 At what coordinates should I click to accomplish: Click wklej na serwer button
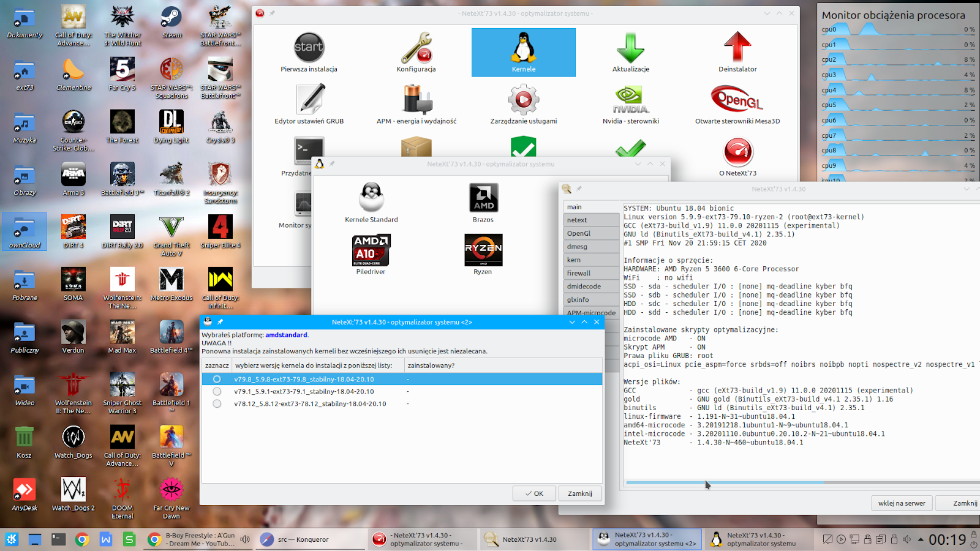tap(902, 503)
